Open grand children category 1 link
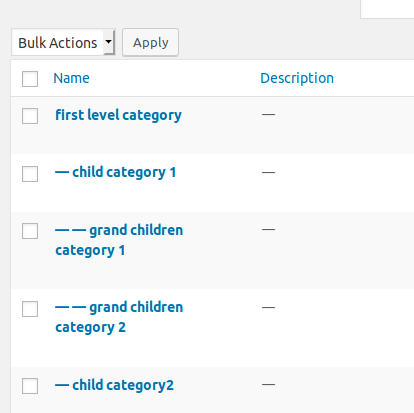The height and width of the screenshot is (413, 414). 119,240
